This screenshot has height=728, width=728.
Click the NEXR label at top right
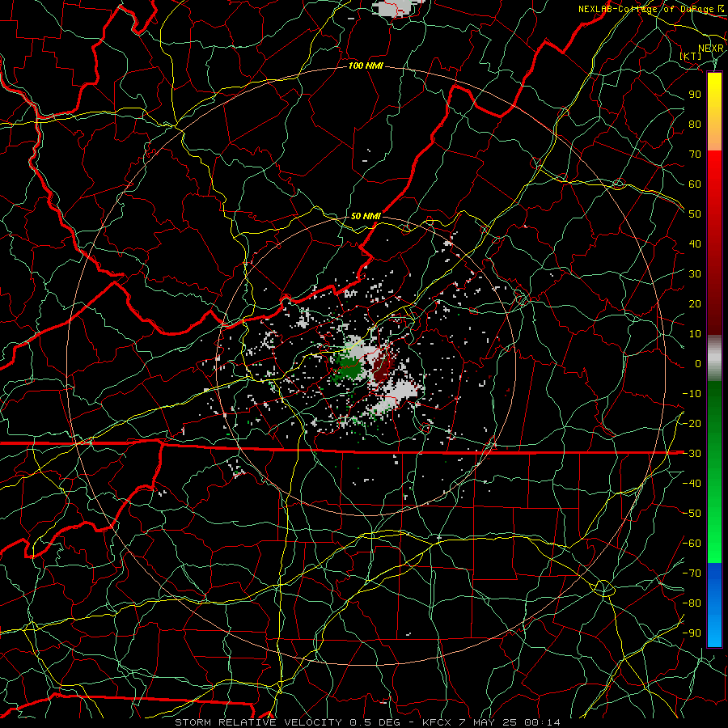[711, 49]
